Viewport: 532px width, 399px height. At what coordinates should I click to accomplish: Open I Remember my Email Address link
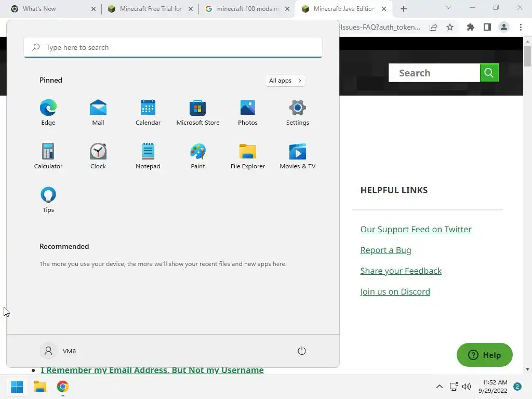152,370
